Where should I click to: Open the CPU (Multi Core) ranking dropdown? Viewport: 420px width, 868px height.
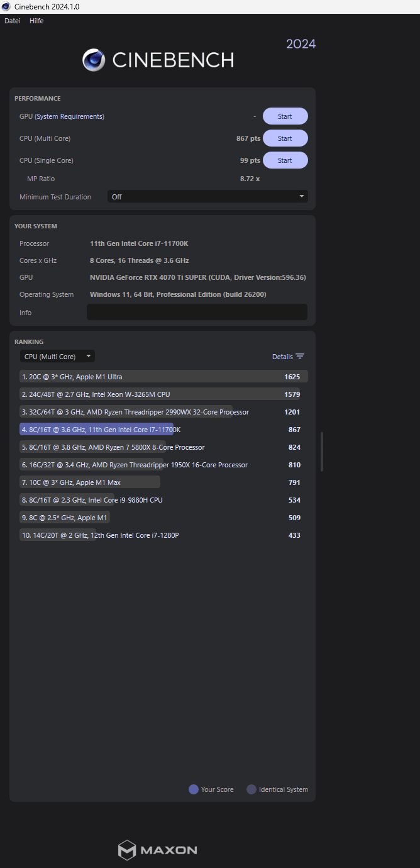(x=57, y=357)
